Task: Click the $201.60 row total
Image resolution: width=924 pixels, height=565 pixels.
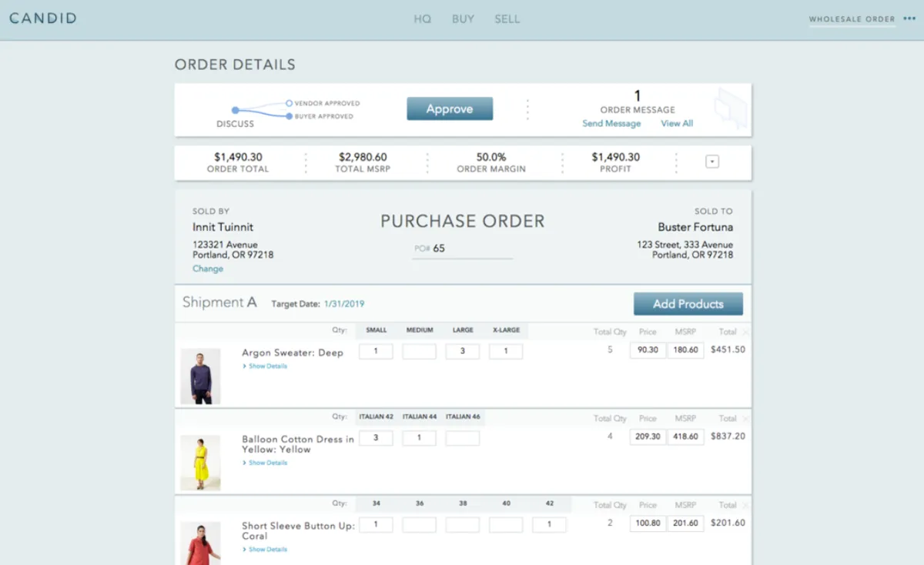Action: pyautogui.click(x=728, y=523)
